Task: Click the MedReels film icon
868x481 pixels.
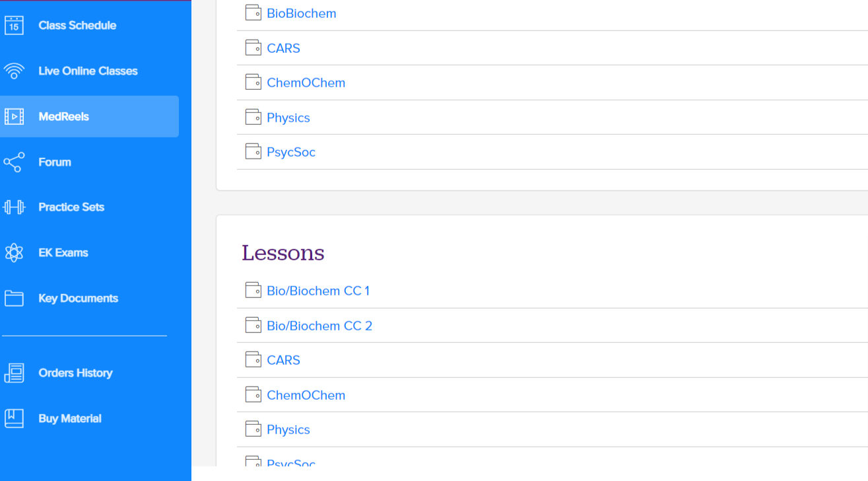Action: click(14, 117)
